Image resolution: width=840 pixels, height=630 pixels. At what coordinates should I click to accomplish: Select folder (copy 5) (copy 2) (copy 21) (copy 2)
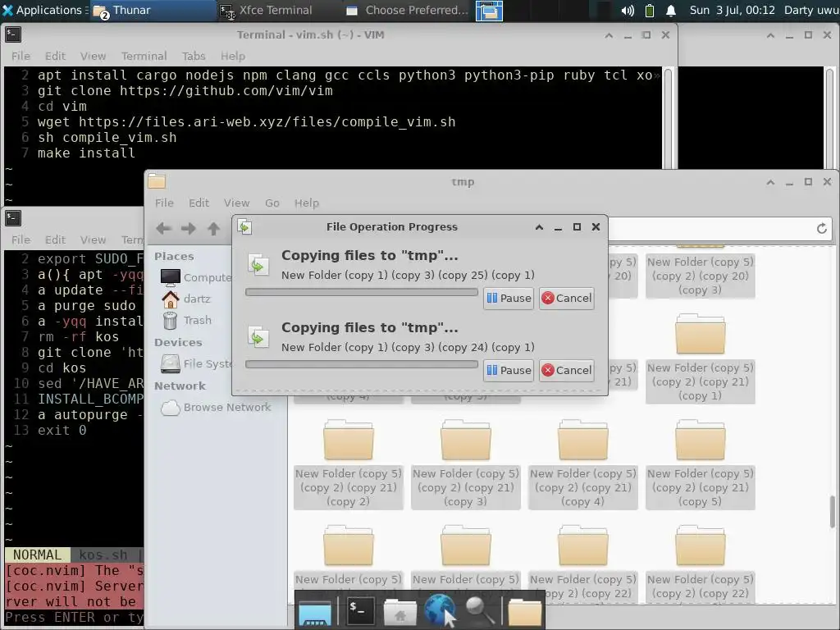[x=348, y=464]
